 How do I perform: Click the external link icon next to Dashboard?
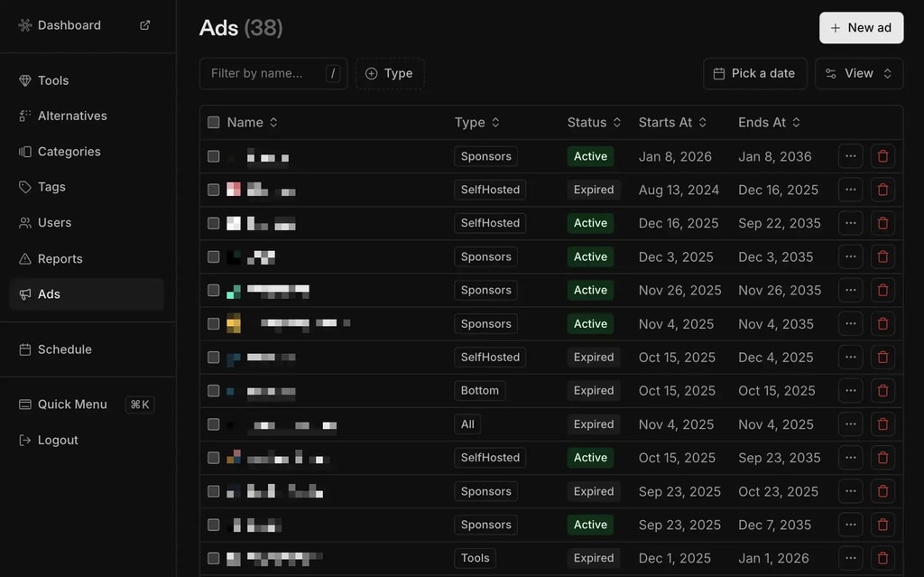(x=143, y=25)
